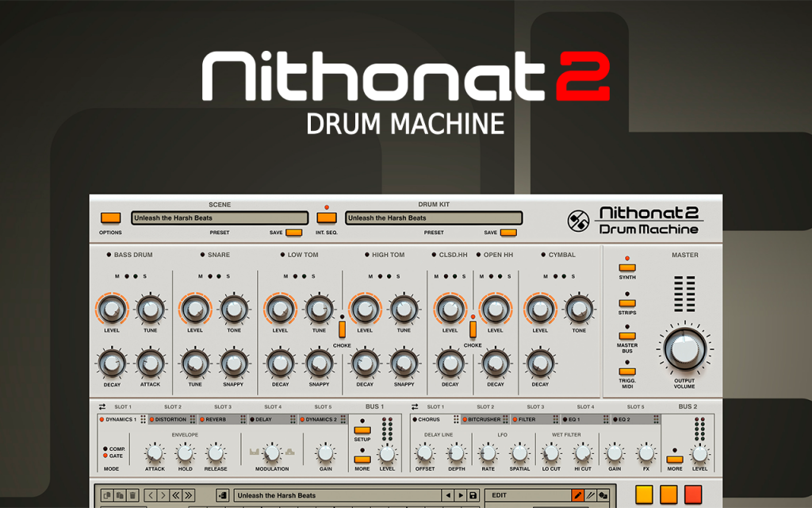Toggle the INT. SEQ. button

click(326, 217)
